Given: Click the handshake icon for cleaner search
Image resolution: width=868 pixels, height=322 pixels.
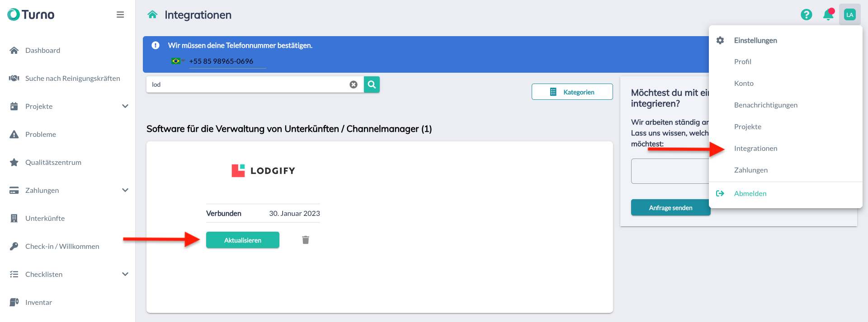Looking at the screenshot, I should (14, 78).
